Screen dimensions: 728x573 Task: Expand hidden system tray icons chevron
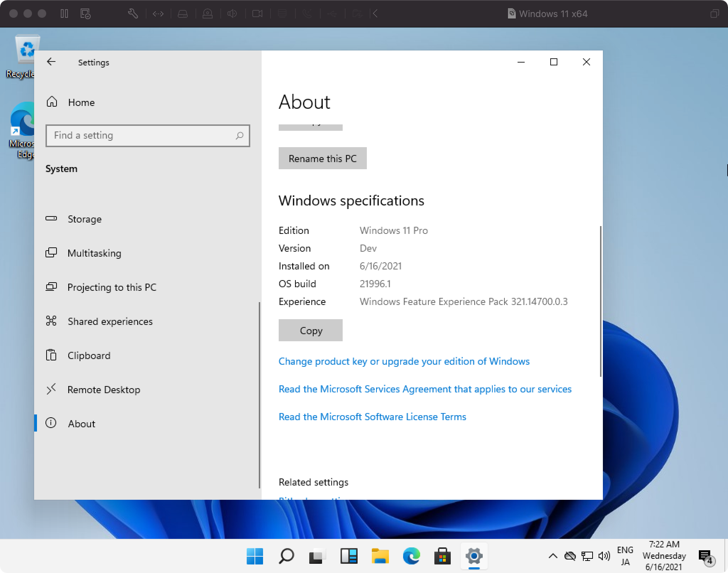(x=553, y=556)
